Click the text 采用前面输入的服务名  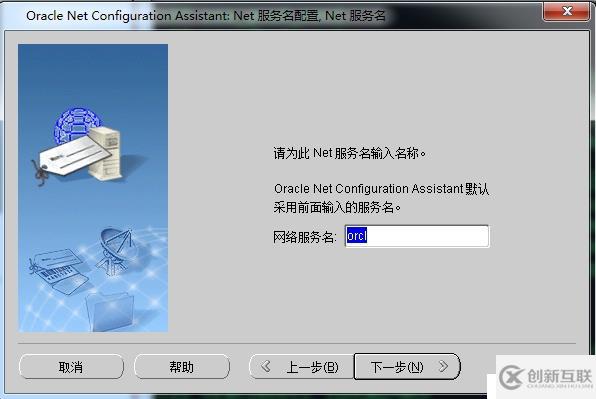coord(337,207)
